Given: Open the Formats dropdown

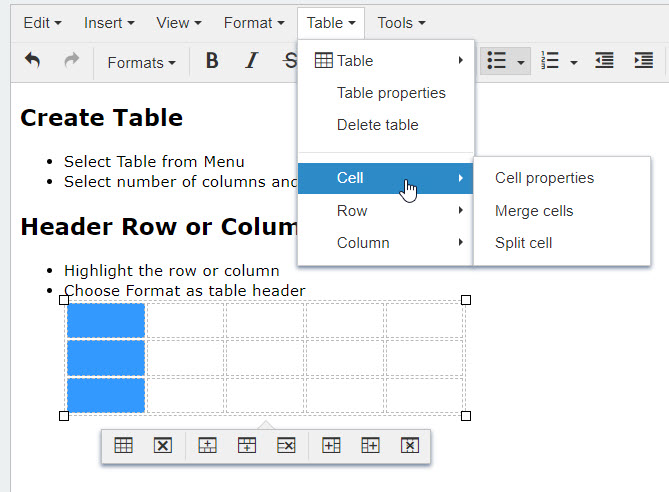Looking at the screenshot, I should [141, 62].
